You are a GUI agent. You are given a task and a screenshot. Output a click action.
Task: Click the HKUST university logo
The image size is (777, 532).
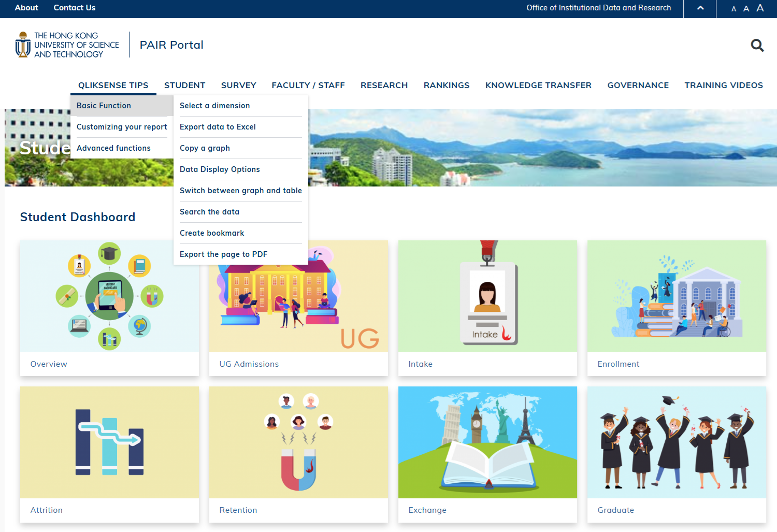tap(67, 45)
